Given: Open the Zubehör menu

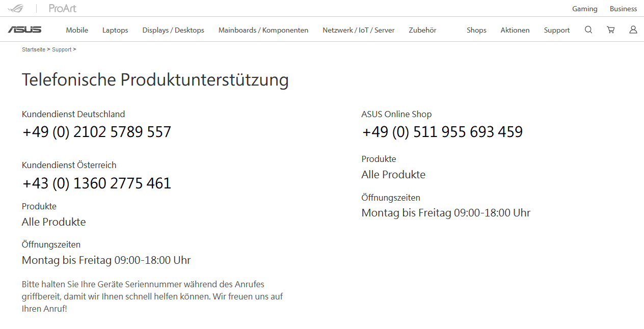Looking at the screenshot, I should point(422,30).
